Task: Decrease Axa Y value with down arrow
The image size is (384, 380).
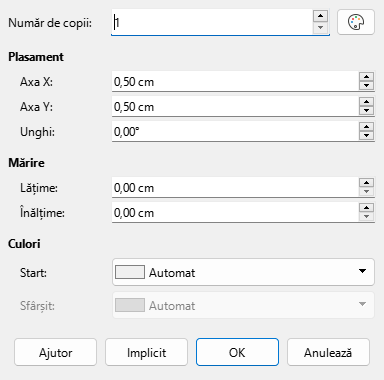Action: pyautogui.click(x=367, y=111)
